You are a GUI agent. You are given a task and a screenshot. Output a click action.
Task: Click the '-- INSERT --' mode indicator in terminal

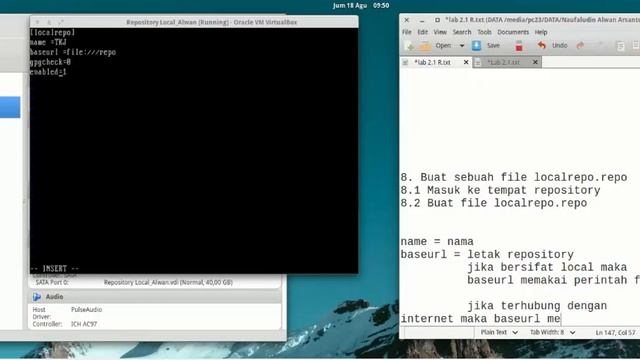55,269
